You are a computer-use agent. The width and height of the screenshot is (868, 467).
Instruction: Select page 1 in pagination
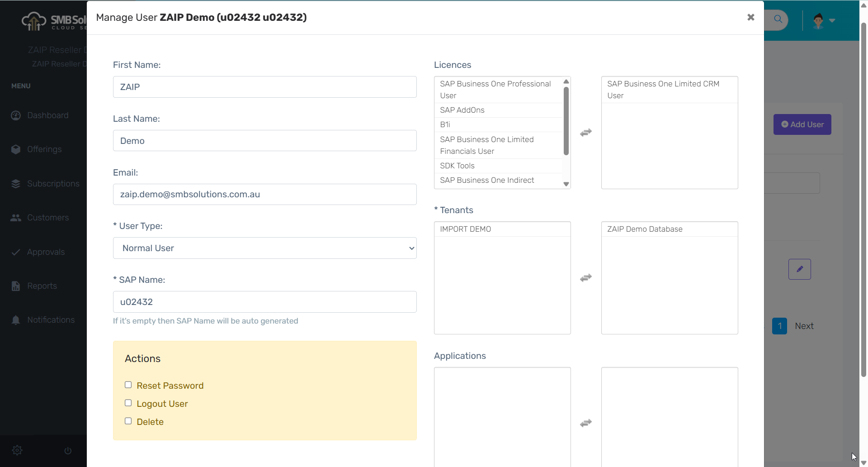coord(780,326)
